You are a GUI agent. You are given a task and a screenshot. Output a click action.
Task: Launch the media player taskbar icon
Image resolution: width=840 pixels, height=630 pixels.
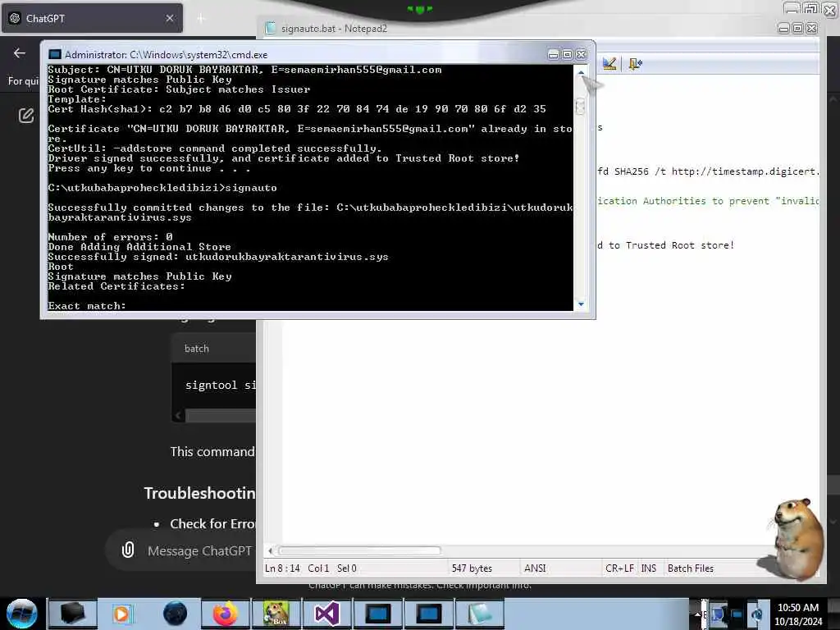[122, 614]
